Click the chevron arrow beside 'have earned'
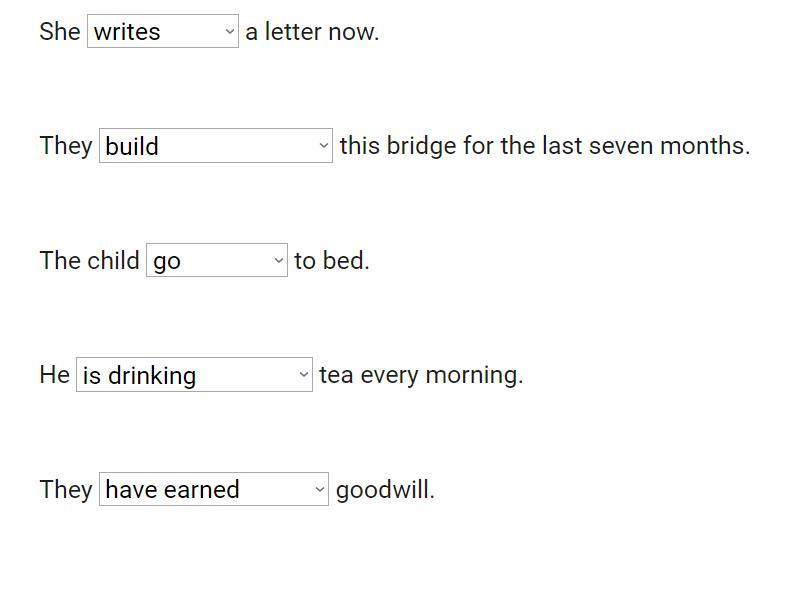The image size is (795, 591). (x=320, y=490)
